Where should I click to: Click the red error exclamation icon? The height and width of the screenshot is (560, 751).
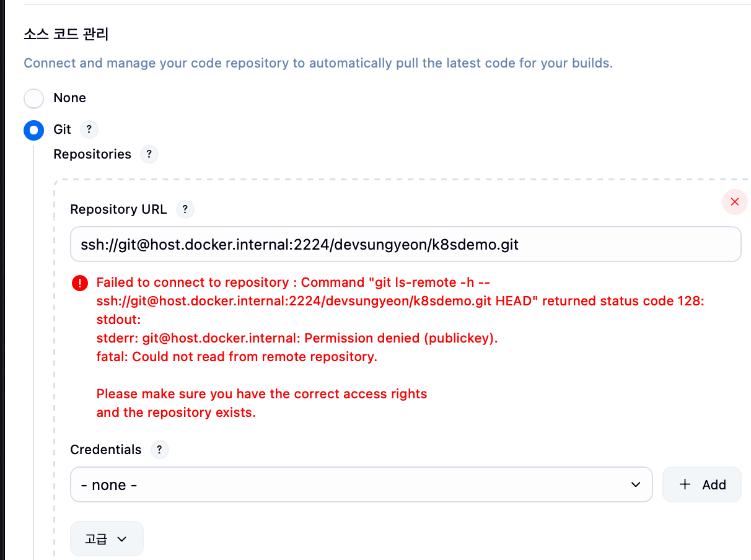pos(81,283)
